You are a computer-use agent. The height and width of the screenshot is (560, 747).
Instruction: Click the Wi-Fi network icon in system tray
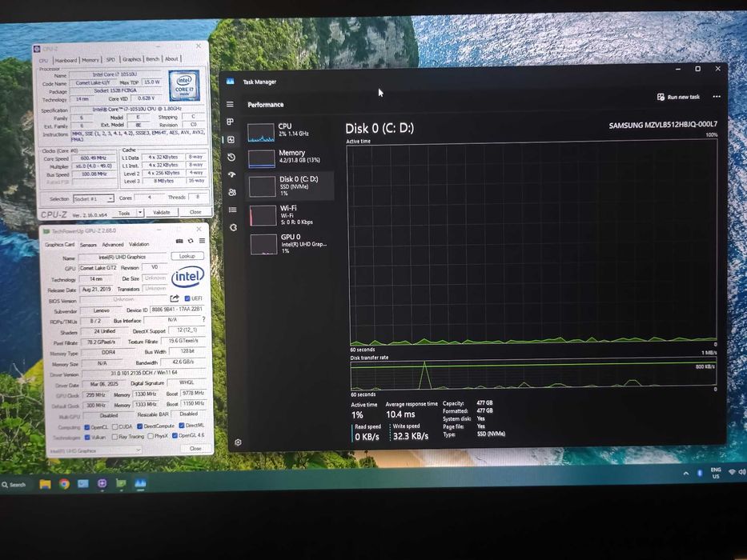coord(732,472)
